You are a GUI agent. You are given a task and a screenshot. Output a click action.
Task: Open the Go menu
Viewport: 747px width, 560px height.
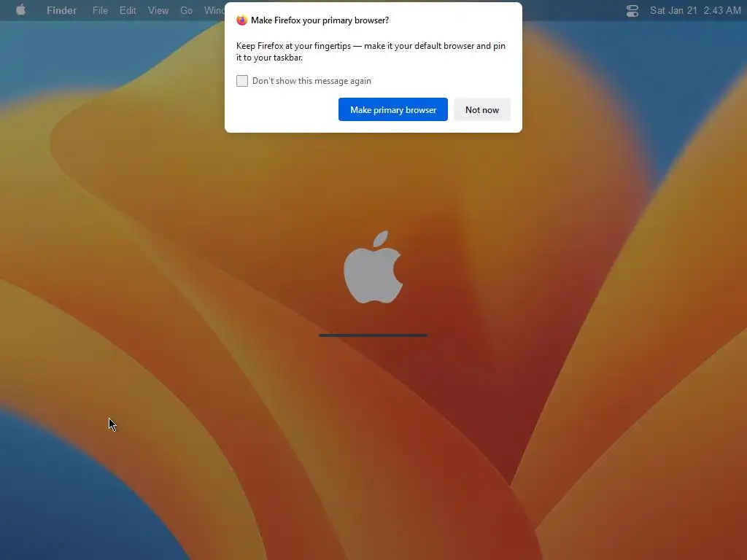point(186,10)
